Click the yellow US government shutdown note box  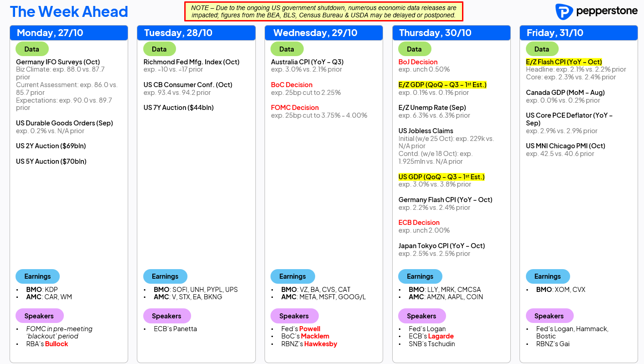[x=323, y=11]
